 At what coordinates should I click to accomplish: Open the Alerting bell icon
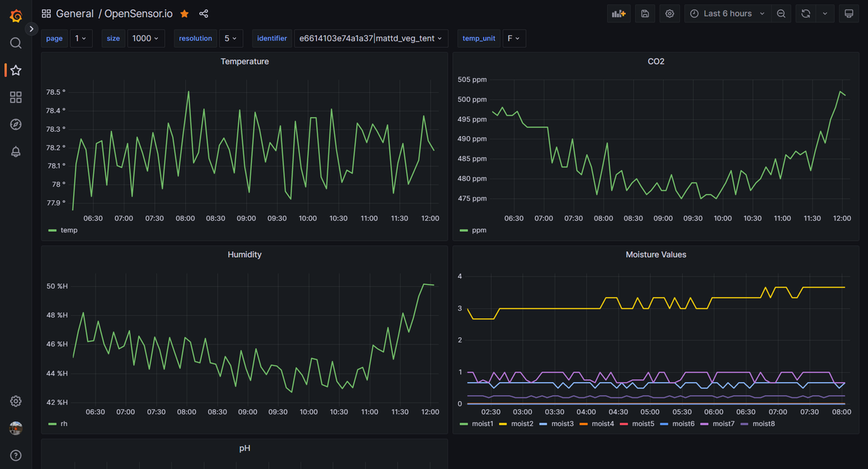16,151
